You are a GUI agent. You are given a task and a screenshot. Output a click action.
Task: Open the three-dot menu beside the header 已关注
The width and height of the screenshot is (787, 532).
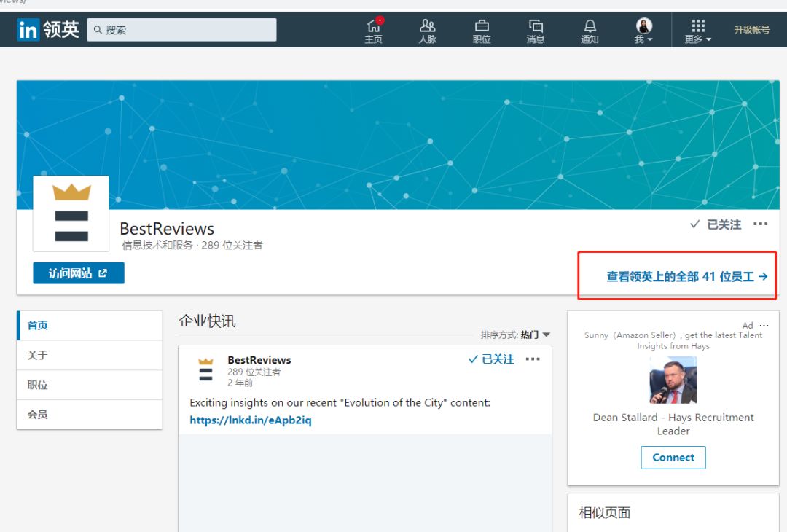click(761, 224)
